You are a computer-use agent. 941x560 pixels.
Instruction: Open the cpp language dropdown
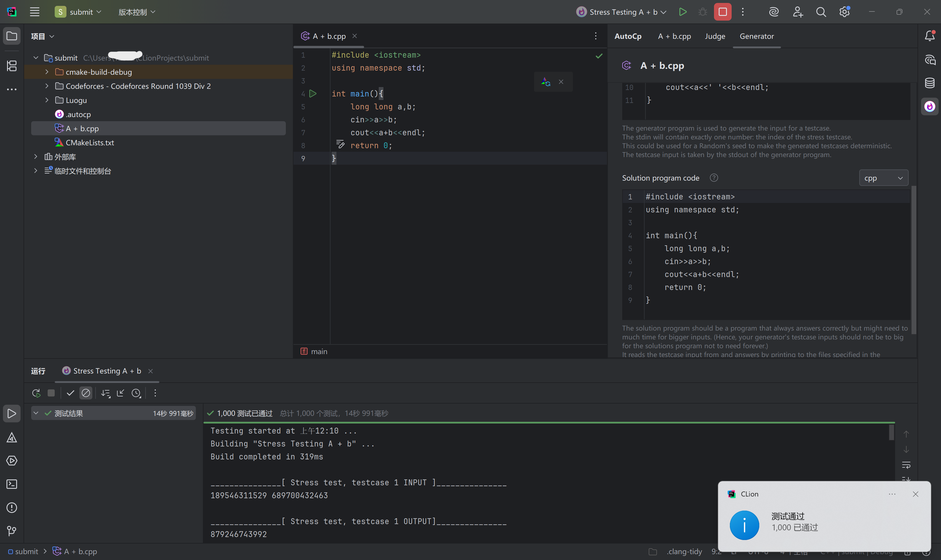pyautogui.click(x=883, y=178)
